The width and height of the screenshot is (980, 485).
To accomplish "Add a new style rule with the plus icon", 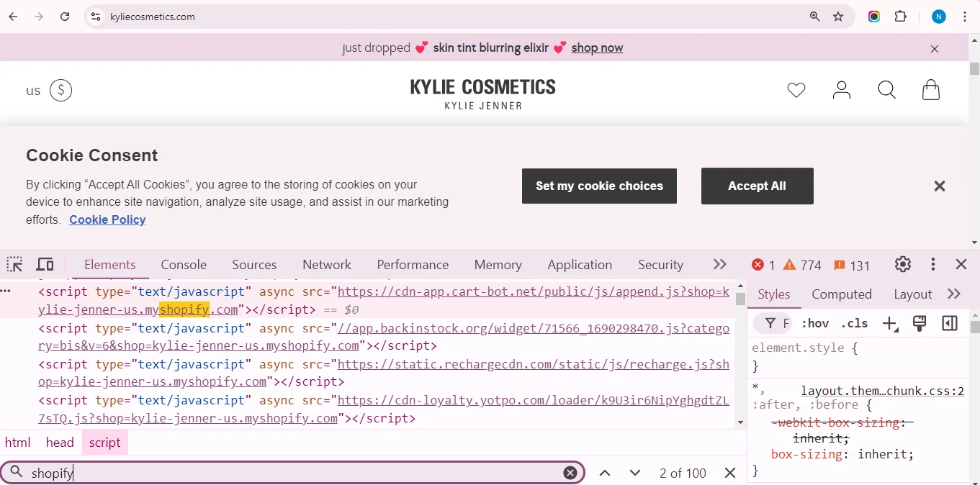I will click(x=890, y=323).
